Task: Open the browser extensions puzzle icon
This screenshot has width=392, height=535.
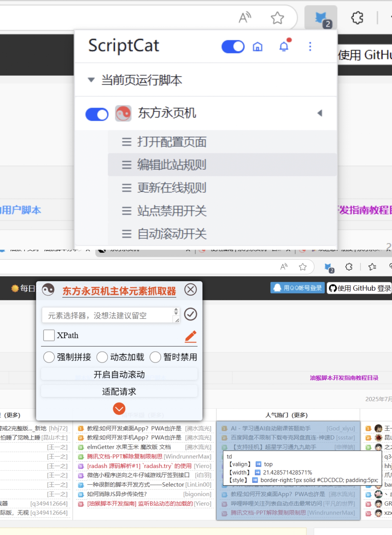Action: 357,18
